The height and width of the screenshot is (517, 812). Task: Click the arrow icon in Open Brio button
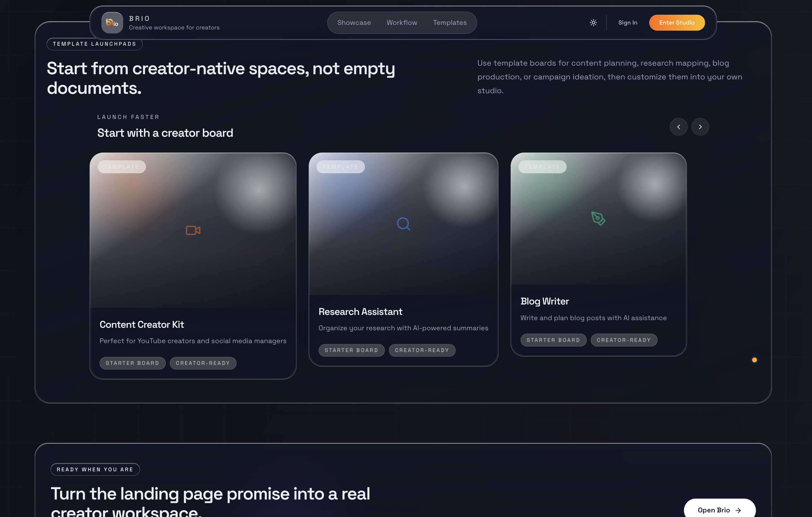tap(738, 510)
